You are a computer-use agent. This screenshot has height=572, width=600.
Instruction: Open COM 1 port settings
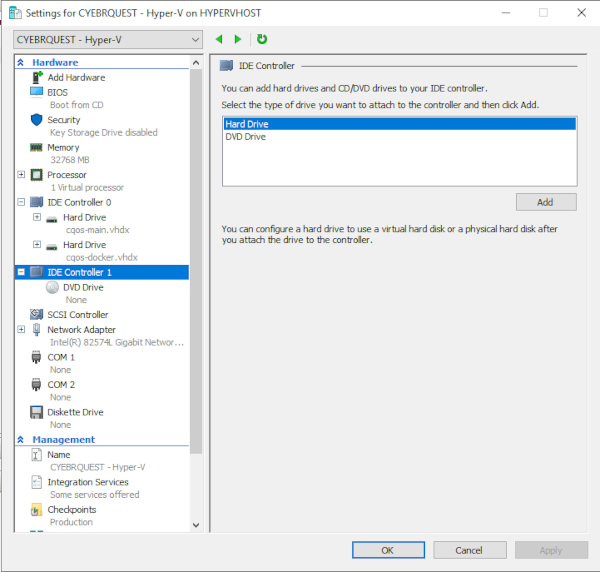coord(60,357)
